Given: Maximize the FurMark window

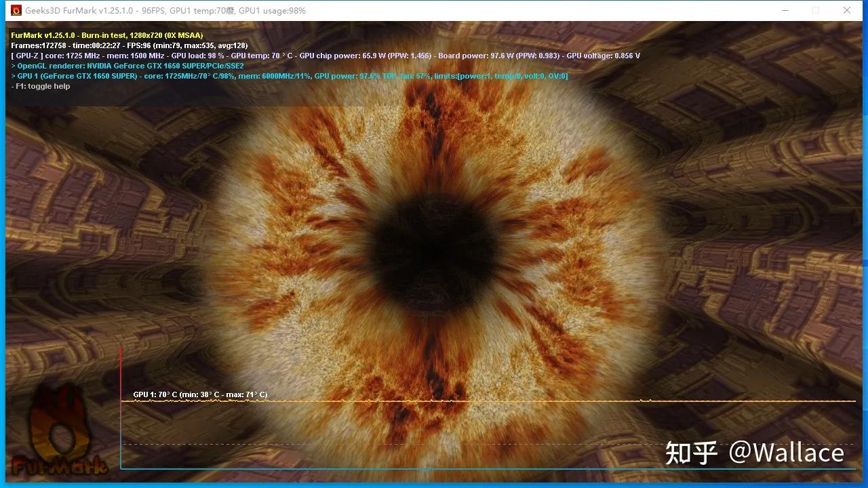Looking at the screenshot, I should tap(816, 10).
